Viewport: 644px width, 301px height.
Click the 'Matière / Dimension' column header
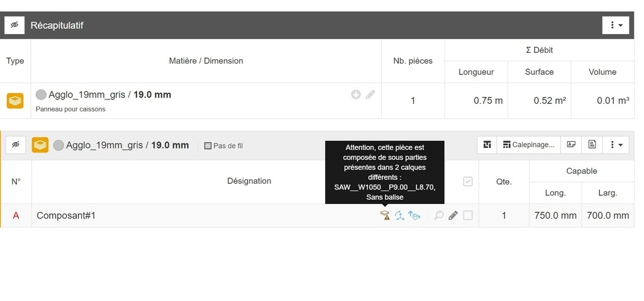click(x=206, y=61)
